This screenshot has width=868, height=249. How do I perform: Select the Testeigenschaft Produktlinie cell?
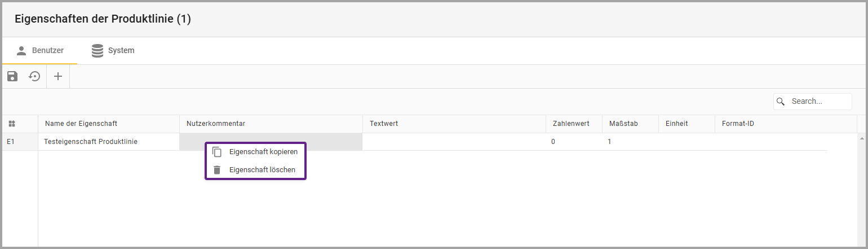coord(91,142)
